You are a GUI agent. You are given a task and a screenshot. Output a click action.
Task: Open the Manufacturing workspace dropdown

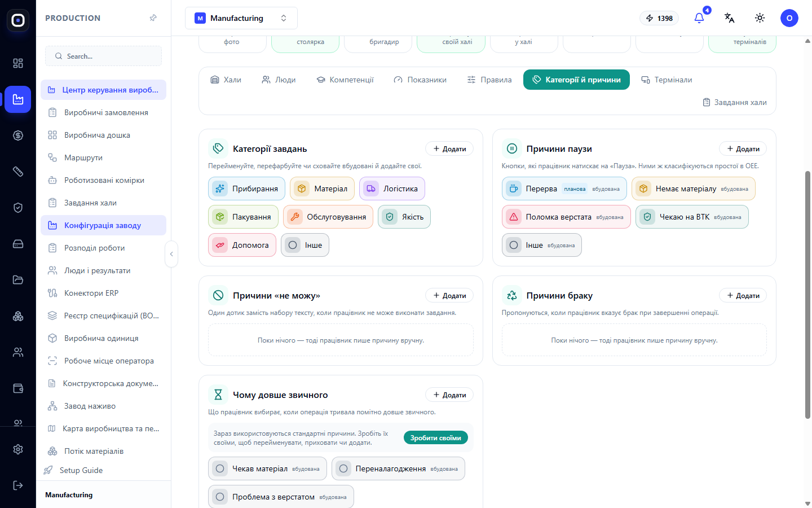coord(241,18)
